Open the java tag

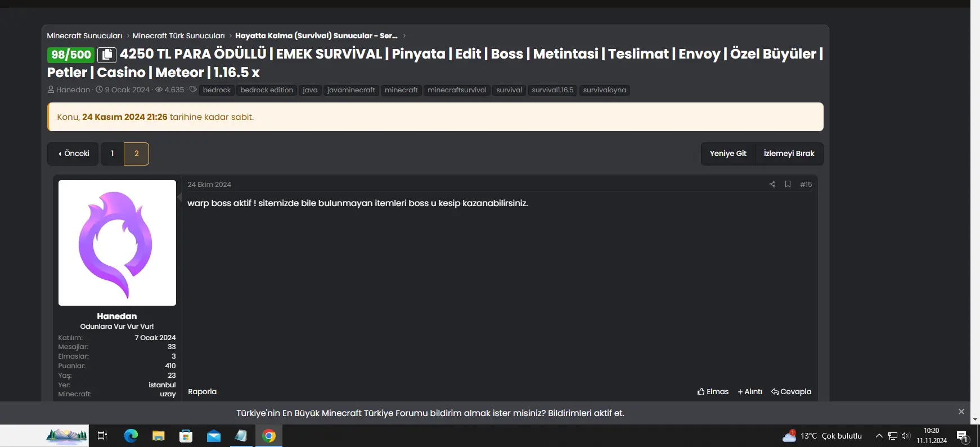(310, 90)
